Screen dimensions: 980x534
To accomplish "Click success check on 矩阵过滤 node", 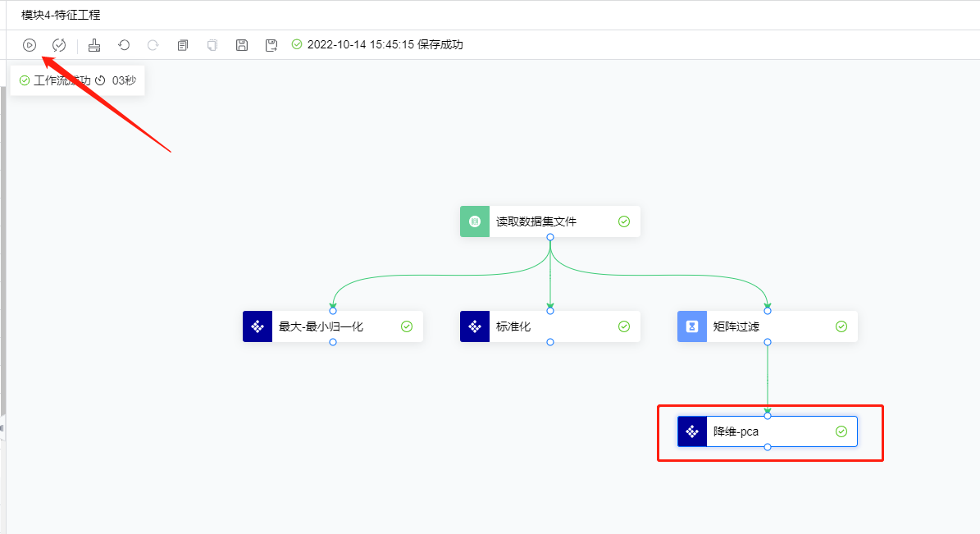I will (x=841, y=326).
